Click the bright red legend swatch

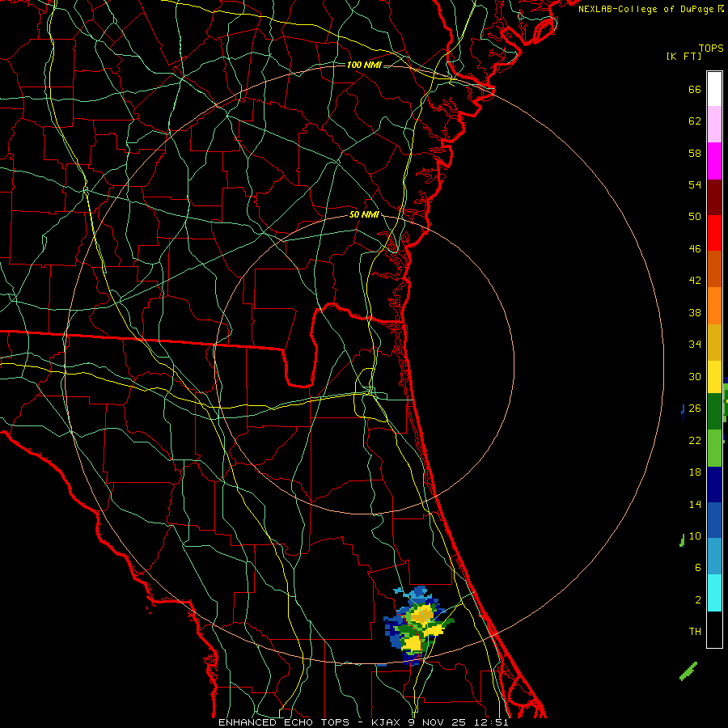pyautogui.click(x=714, y=233)
